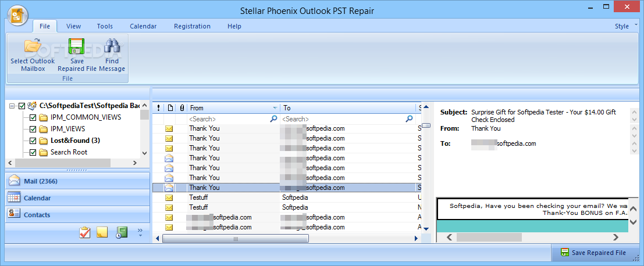Click the envelope icon of first Thank You row
Viewport: 644px width, 266px height.
[169, 129]
